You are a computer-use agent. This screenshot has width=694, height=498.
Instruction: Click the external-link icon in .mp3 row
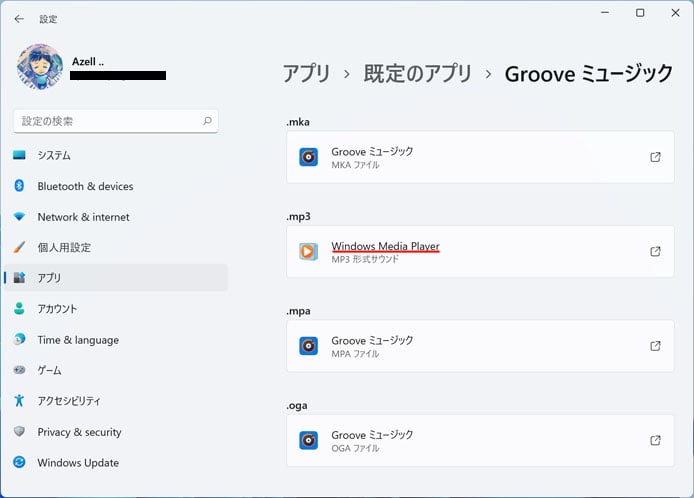655,251
